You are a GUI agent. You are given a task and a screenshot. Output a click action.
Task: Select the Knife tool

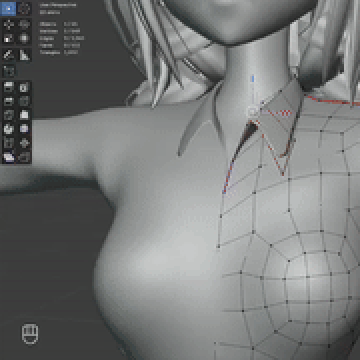[x=9, y=115]
